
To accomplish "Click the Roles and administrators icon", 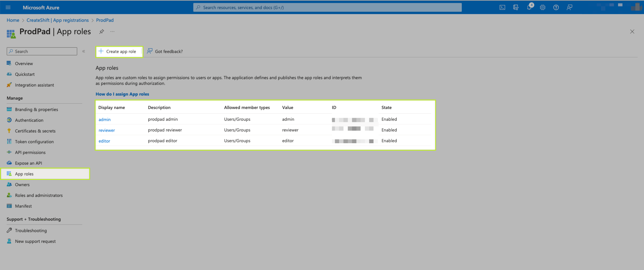I will (x=9, y=195).
